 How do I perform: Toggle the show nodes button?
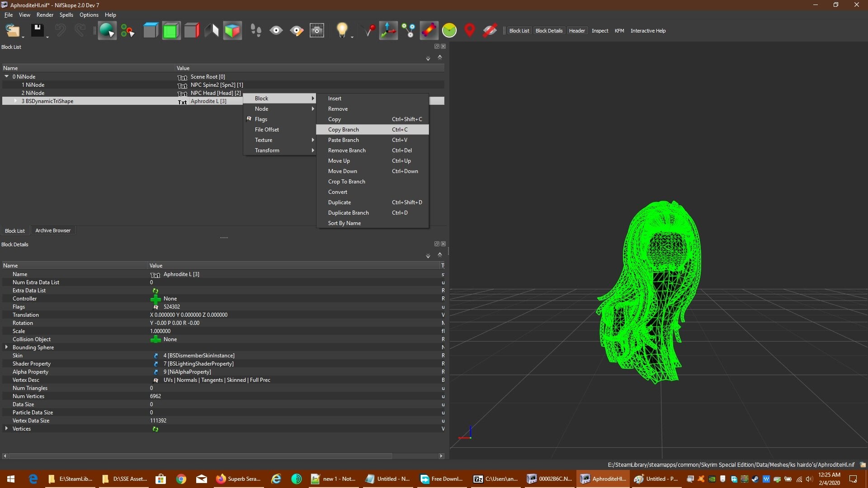(409, 31)
